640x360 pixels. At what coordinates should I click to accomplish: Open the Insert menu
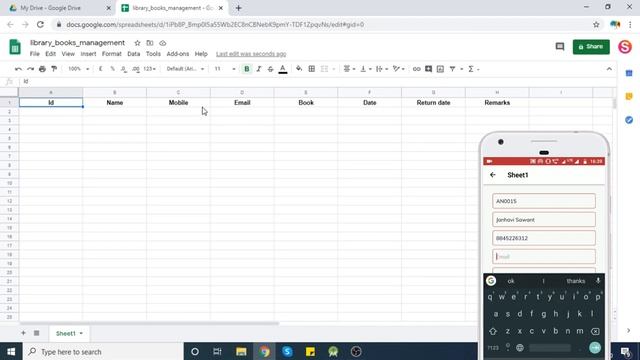click(x=88, y=54)
